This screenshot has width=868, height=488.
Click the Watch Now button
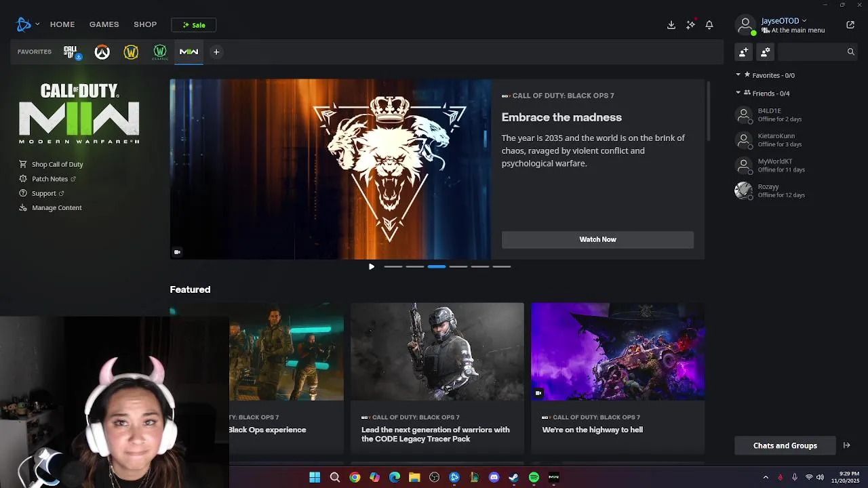coord(597,239)
